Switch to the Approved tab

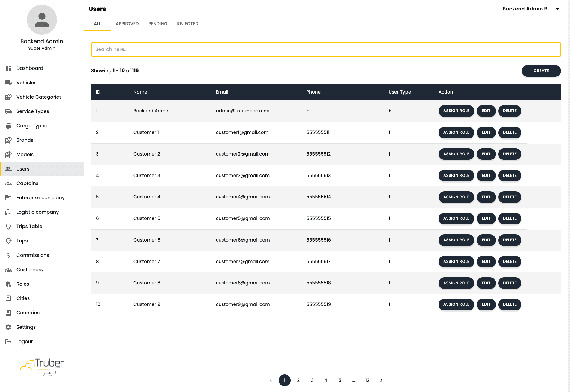click(127, 24)
